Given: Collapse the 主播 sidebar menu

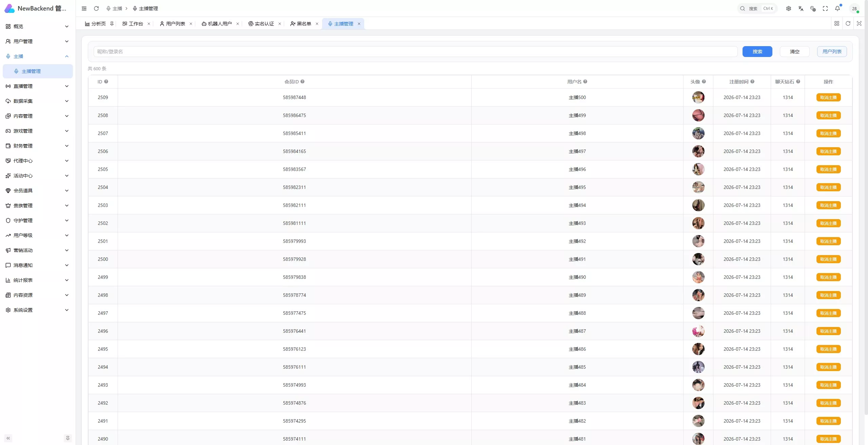Looking at the screenshot, I should click(x=38, y=56).
